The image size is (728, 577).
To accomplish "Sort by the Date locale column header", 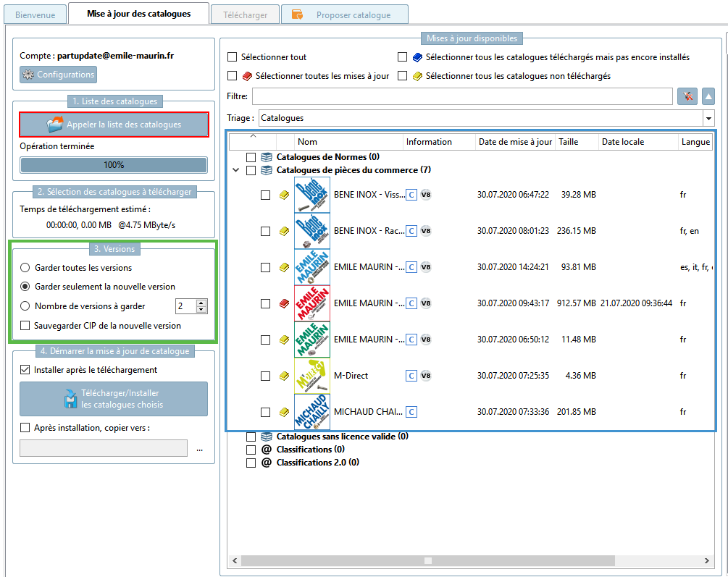I will (x=638, y=142).
